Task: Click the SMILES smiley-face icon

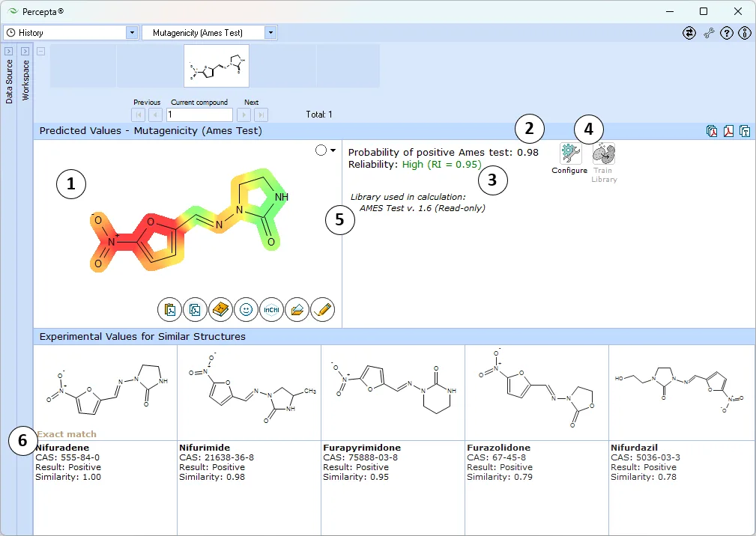Action: click(246, 310)
